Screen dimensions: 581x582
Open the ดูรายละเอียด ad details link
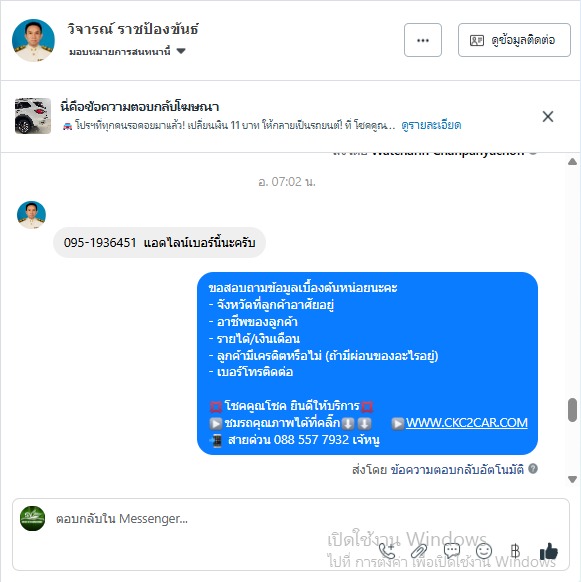click(x=431, y=125)
